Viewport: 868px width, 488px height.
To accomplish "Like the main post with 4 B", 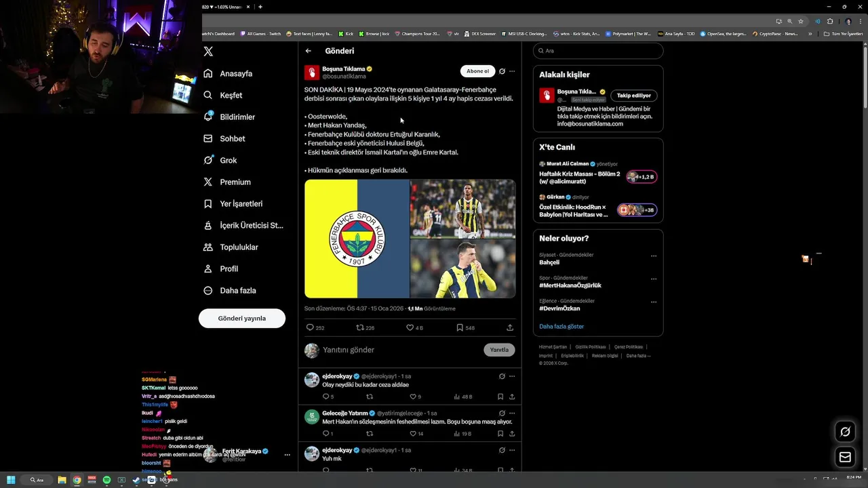I will 414,327.
